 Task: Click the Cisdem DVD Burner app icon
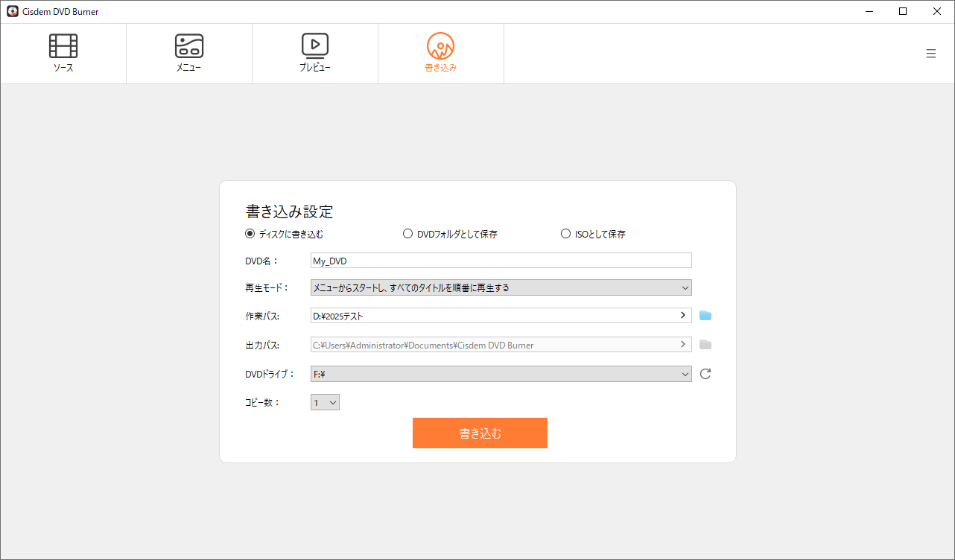[13, 11]
